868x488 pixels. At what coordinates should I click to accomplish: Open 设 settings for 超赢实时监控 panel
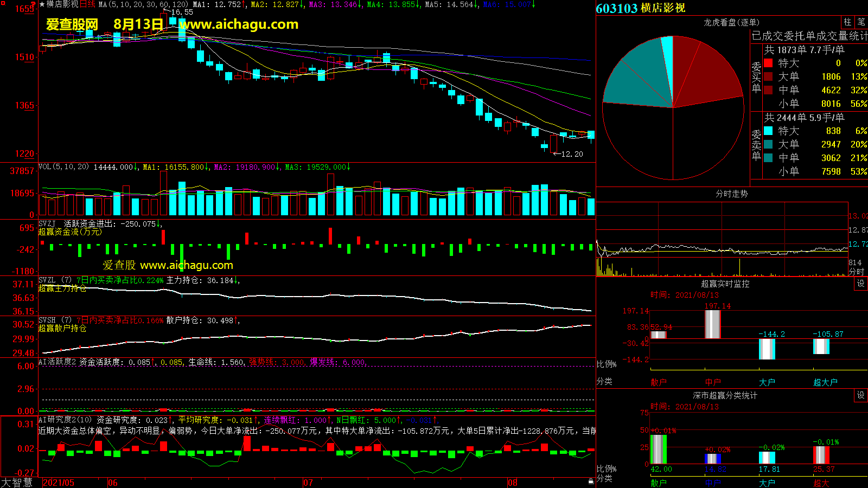[860, 284]
